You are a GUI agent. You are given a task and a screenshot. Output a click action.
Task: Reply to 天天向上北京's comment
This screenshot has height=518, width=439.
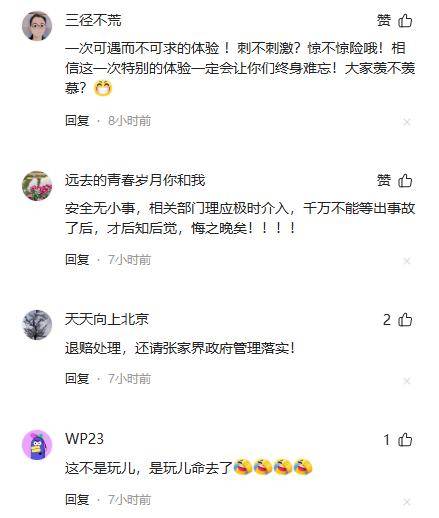tap(77, 379)
